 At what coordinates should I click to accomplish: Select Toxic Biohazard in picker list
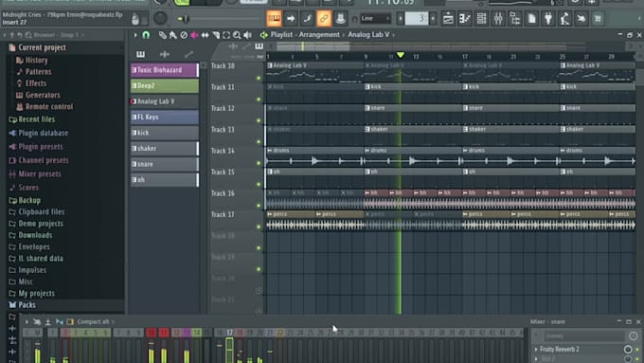click(164, 70)
